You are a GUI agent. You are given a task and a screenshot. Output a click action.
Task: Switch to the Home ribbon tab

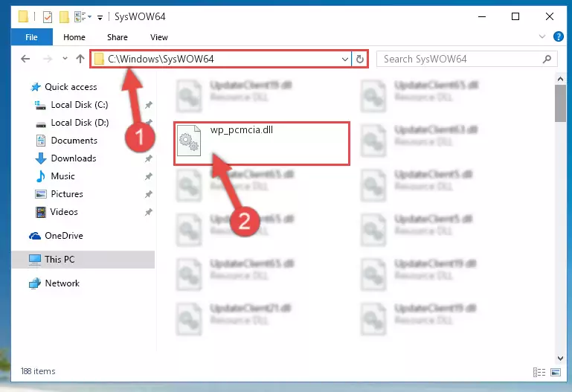(x=74, y=37)
